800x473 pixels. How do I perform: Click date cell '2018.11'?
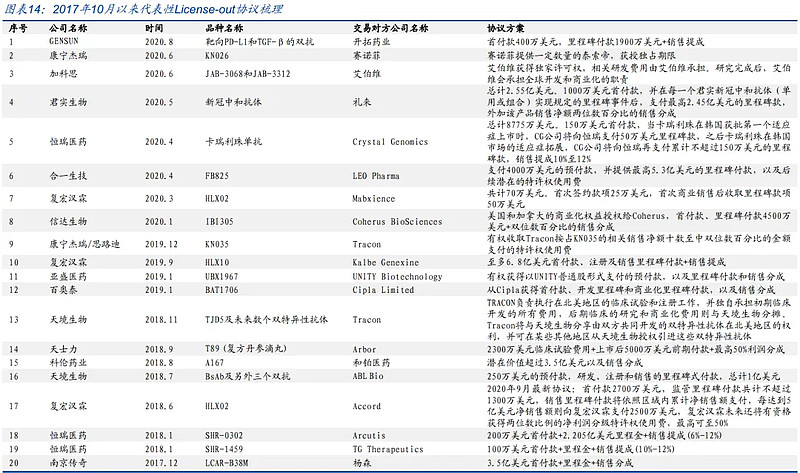click(161, 319)
